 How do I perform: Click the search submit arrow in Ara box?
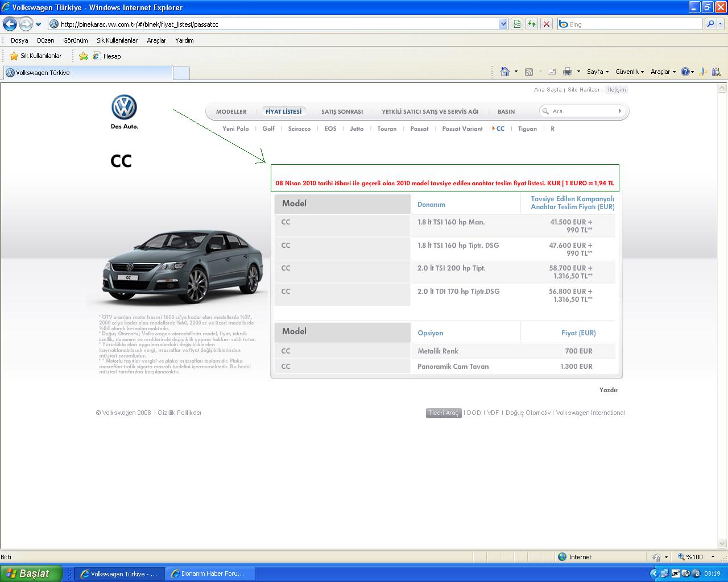[620, 111]
